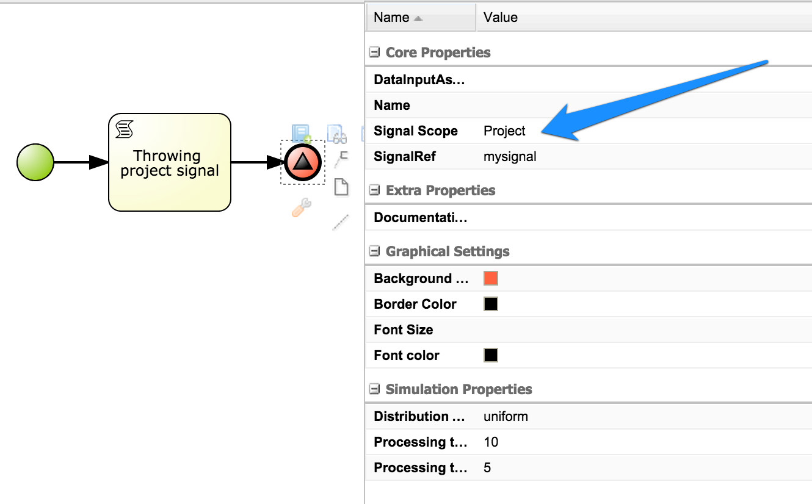Click the blank page data object icon
The height and width of the screenshot is (504, 812).
click(x=341, y=187)
